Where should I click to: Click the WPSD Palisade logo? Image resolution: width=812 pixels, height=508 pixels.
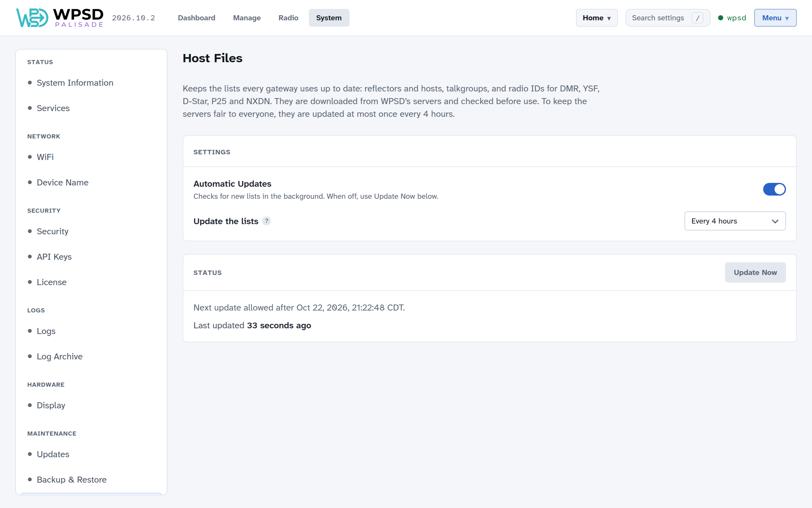[60, 18]
